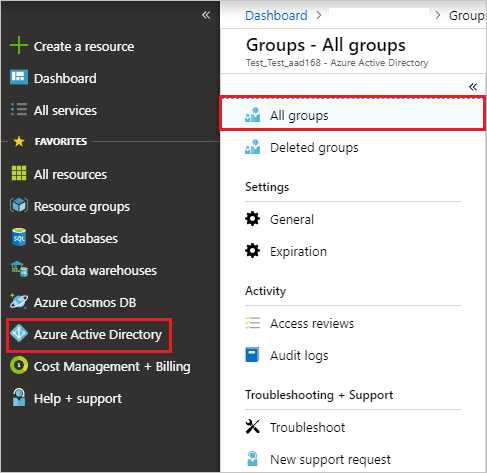Image resolution: width=487 pixels, height=473 pixels.
Task: Click the Access reviews checklist icon
Action: (253, 323)
